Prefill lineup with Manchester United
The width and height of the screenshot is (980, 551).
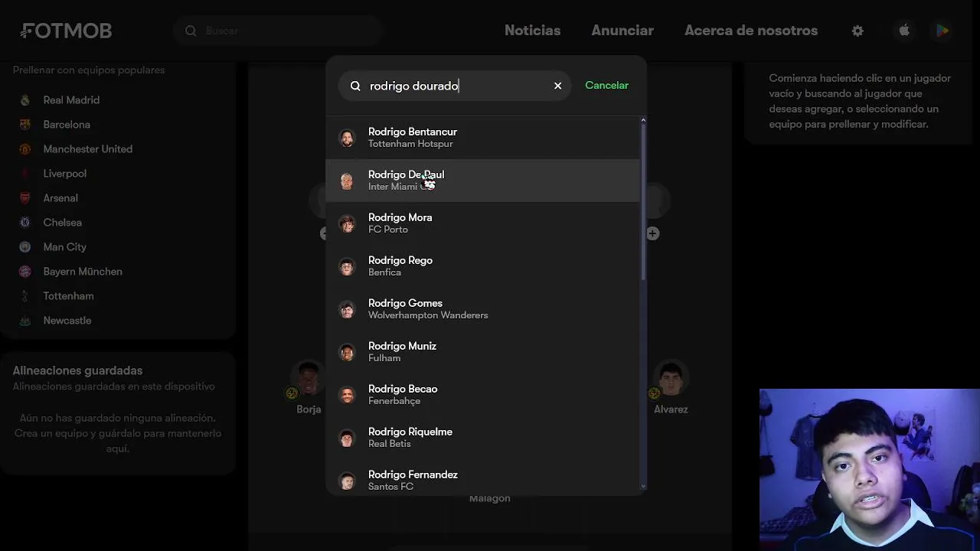[88, 149]
